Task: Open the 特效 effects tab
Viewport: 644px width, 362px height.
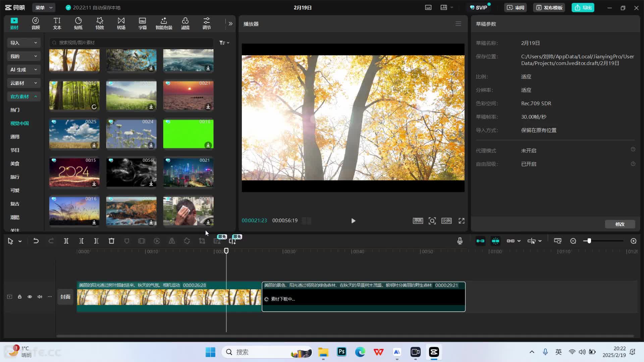Action: click(100, 23)
